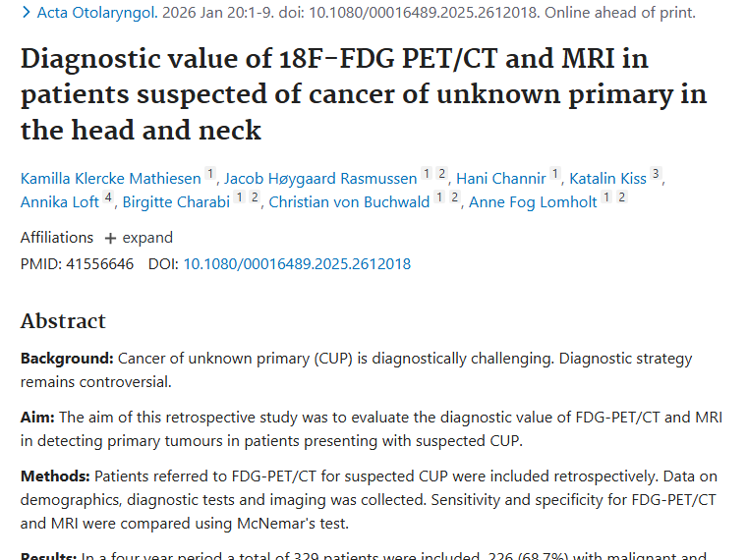Click the Abstract section heading
This screenshot has width=747, height=560.
(x=63, y=321)
